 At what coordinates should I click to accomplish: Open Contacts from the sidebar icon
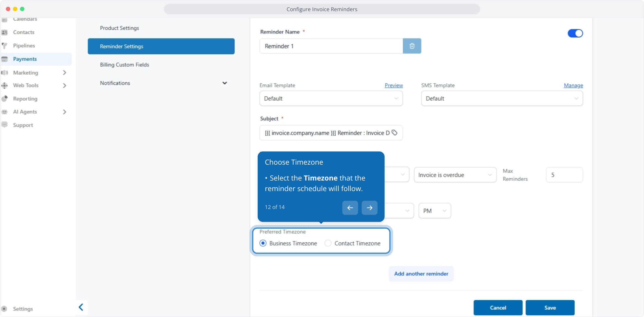5,32
